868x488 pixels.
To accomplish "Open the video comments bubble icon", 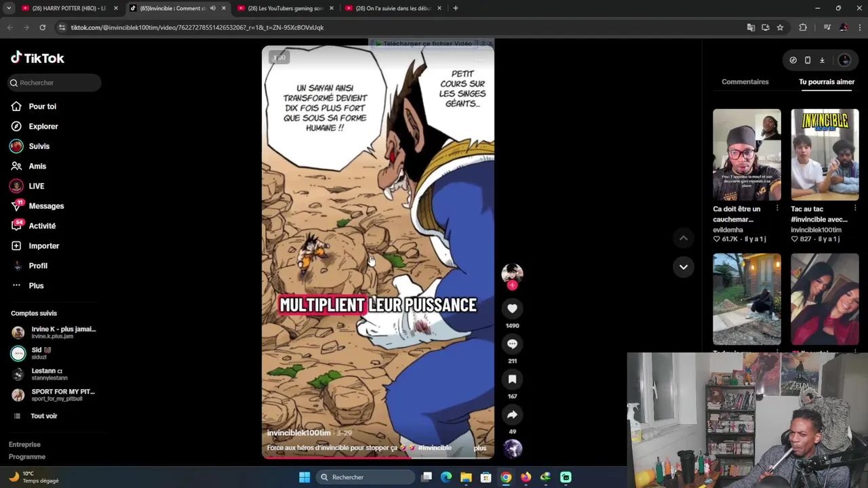I will point(512,344).
